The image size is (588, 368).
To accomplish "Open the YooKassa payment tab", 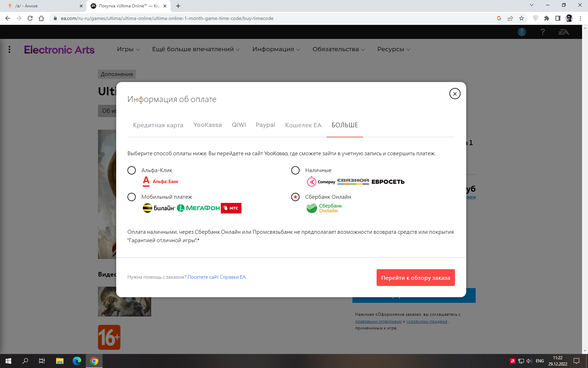I will tap(208, 125).
